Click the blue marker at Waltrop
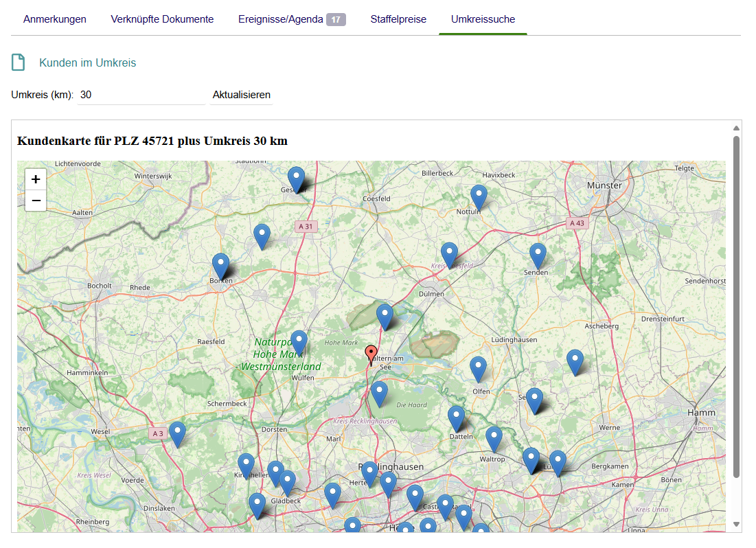756x548 pixels. coord(494,438)
